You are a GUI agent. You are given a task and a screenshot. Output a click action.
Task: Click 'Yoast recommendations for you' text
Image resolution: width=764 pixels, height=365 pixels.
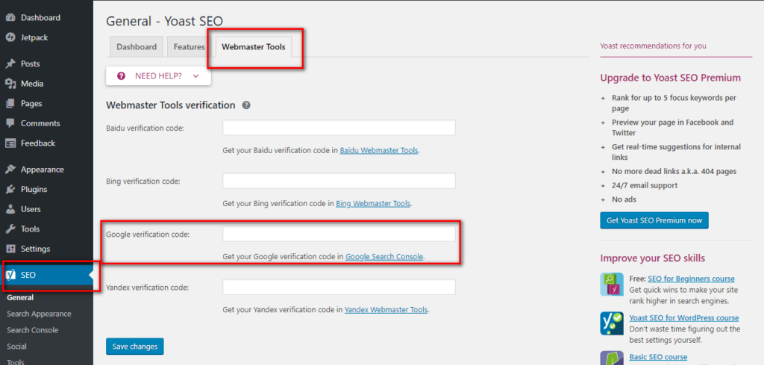pyautogui.click(x=653, y=46)
